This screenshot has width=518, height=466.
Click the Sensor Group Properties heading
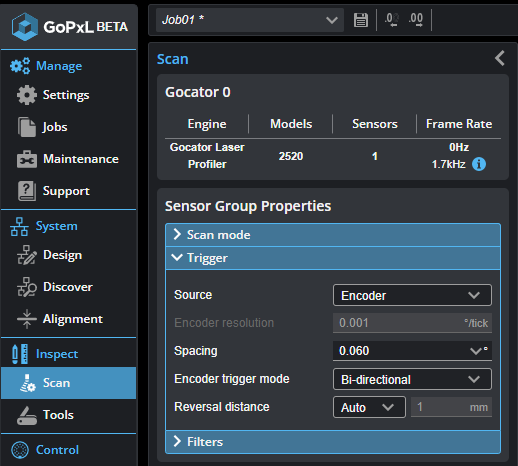(248, 206)
